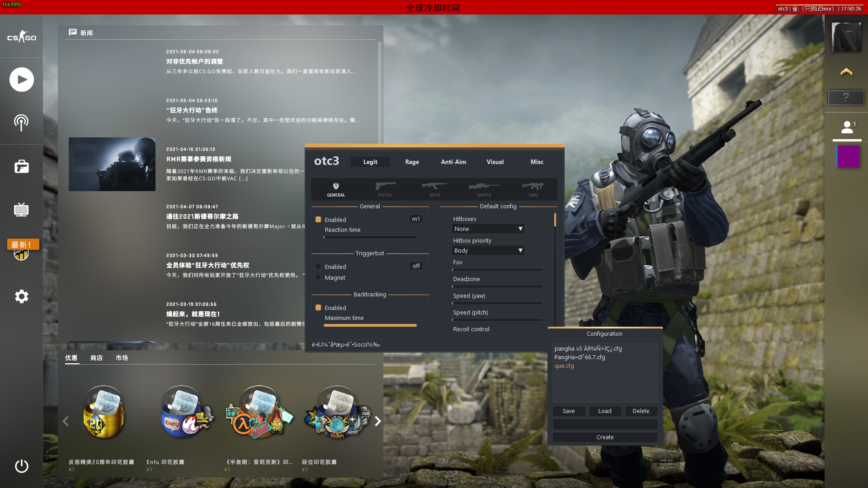Toggle the Triggerbot Enabled switch off
868x488 pixels.
318,266
